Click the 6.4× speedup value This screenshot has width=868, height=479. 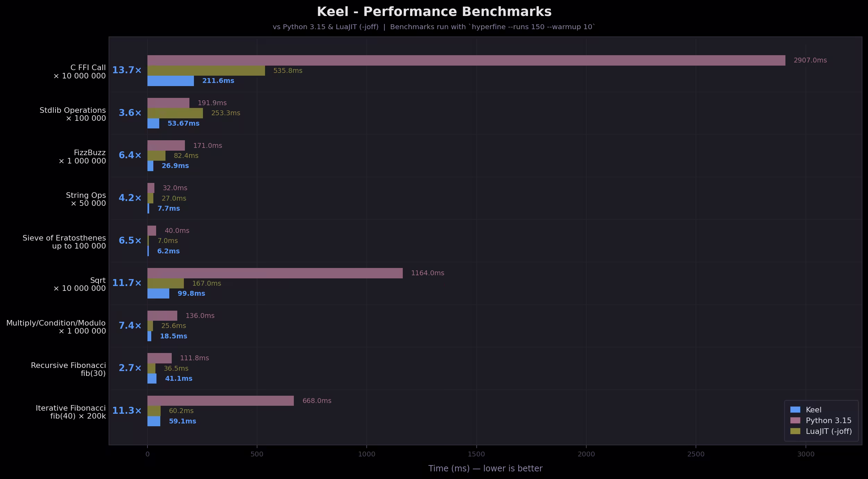[x=130, y=155]
